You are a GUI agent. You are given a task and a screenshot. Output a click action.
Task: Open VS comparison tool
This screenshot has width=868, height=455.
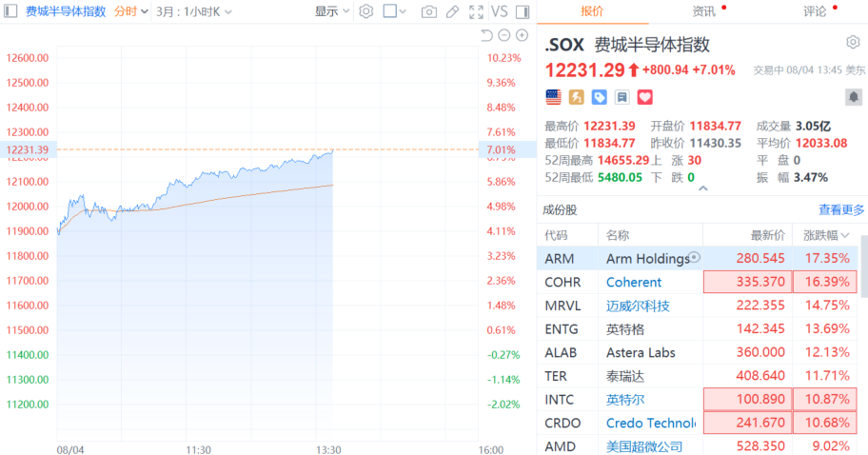[500, 11]
